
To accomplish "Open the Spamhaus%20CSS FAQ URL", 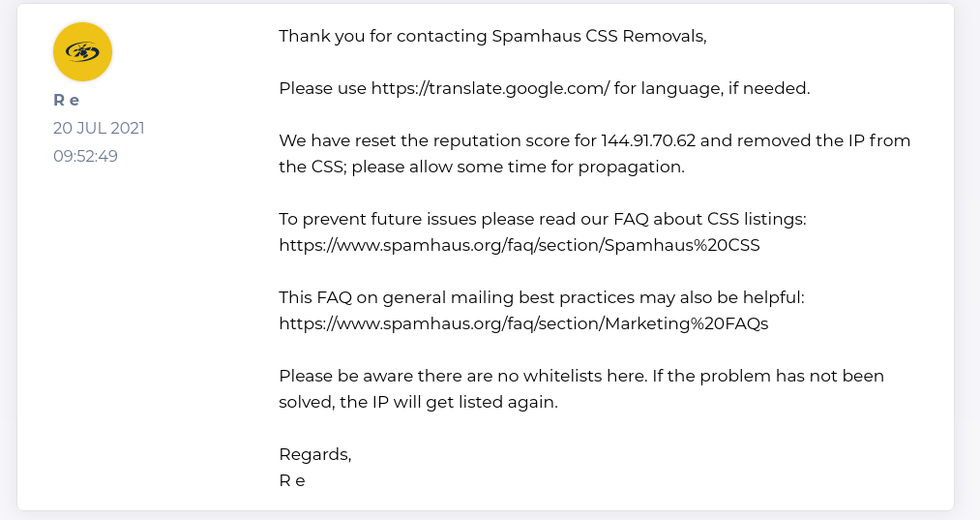I will pyautogui.click(x=519, y=245).
